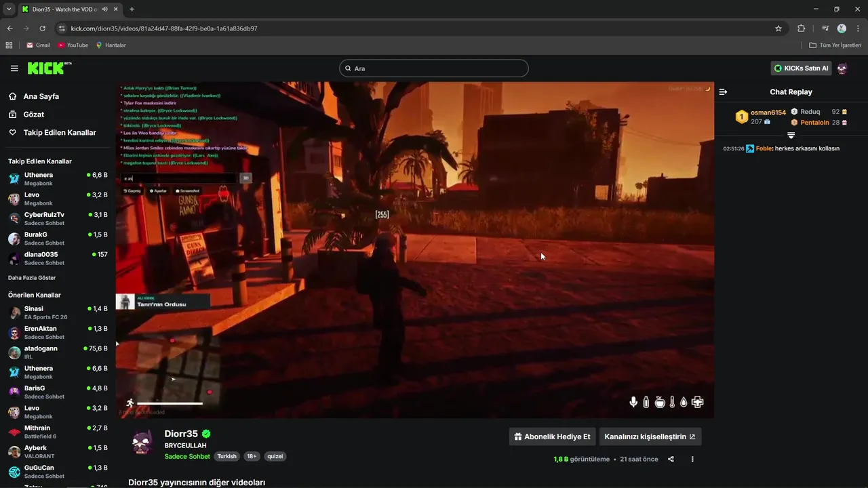Collapse the Chat Replay panel

pos(723,91)
